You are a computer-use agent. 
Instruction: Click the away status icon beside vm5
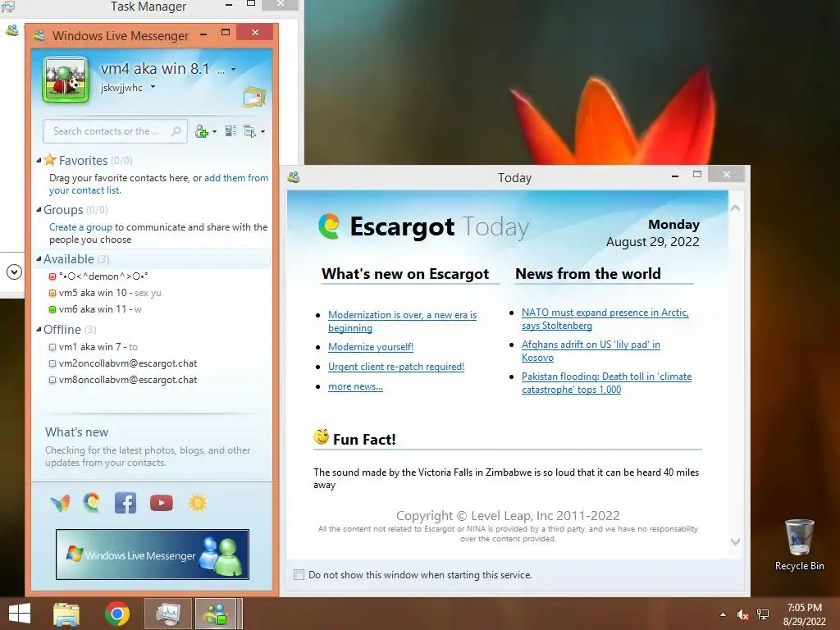pyautogui.click(x=52, y=293)
